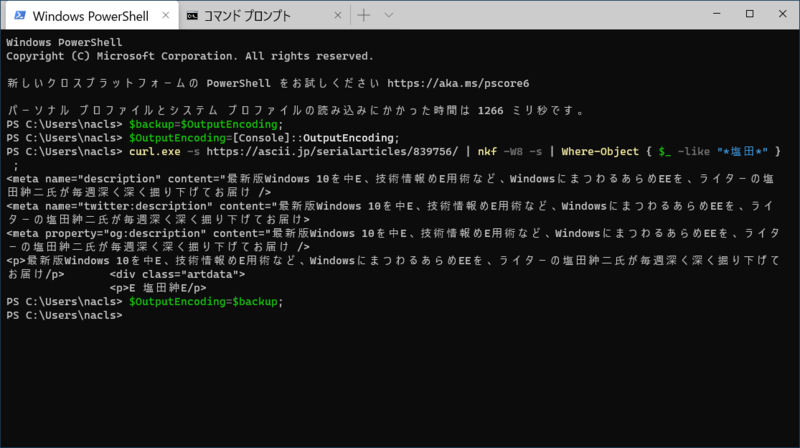Maximize the terminal window
Image resolution: width=800 pixels, height=448 pixels.
click(x=749, y=14)
